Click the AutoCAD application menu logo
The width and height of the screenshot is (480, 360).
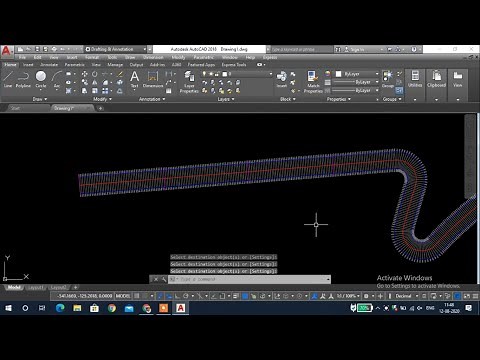pos(7,51)
